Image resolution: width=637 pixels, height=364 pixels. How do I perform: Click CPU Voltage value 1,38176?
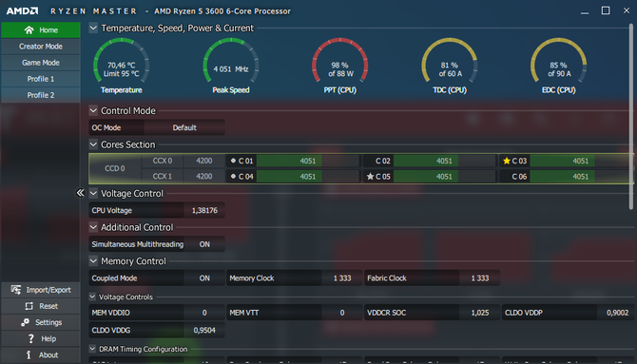[x=204, y=210]
